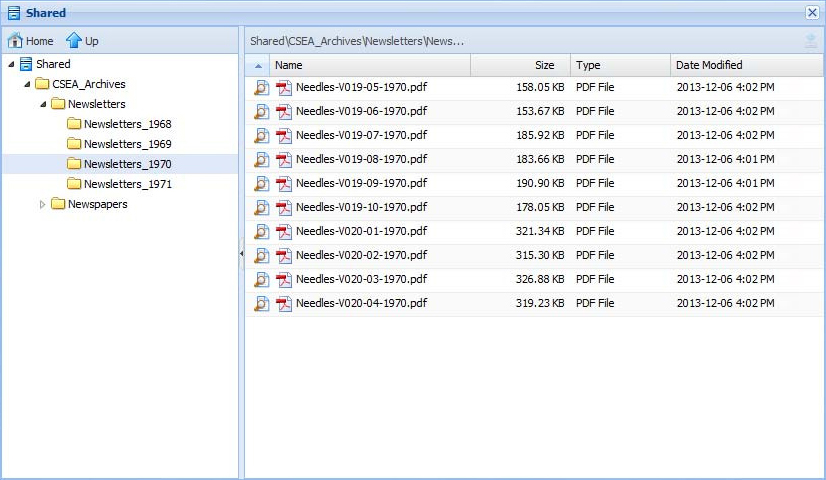Image resolution: width=826 pixels, height=480 pixels.
Task: Click PDF icon of Needles-V019-05-1970.pdf
Action: click(x=284, y=87)
